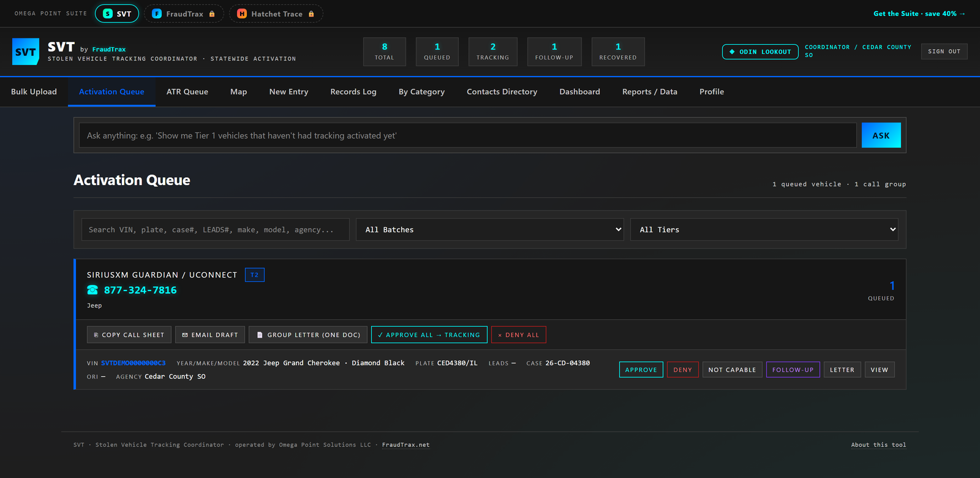Image resolution: width=980 pixels, height=478 pixels.
Task: Click the Follow-Up button for the vehicle
Action: (793, 370)
